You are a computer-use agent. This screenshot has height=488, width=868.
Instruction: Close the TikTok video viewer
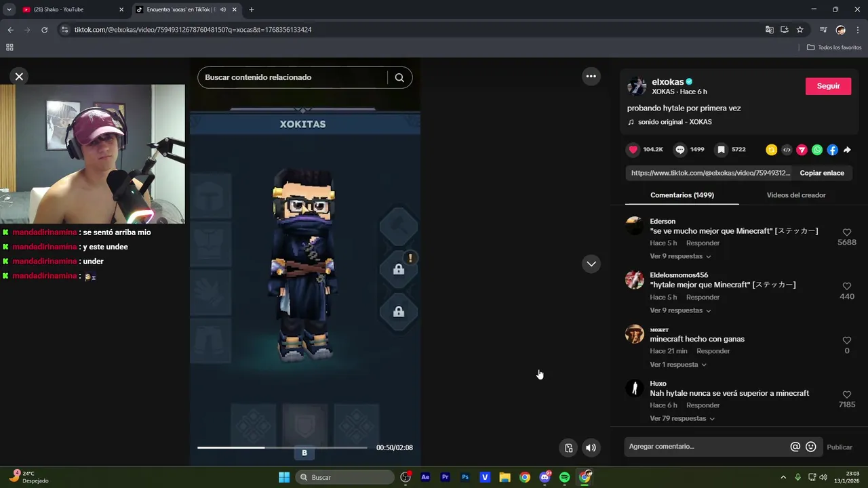(x=19, y=77)
